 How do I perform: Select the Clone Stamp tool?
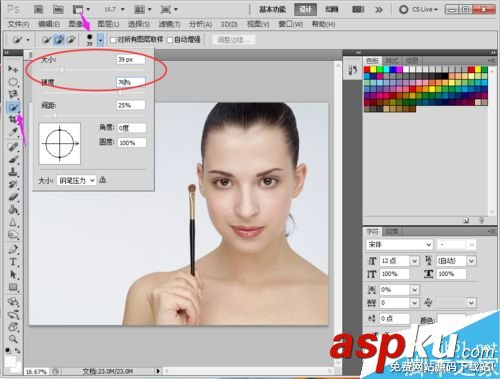13,172
